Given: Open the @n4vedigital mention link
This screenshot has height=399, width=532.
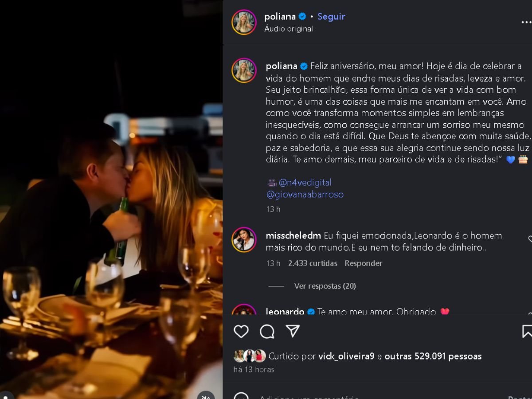Looking at the screenshot, I should [305, 182].
